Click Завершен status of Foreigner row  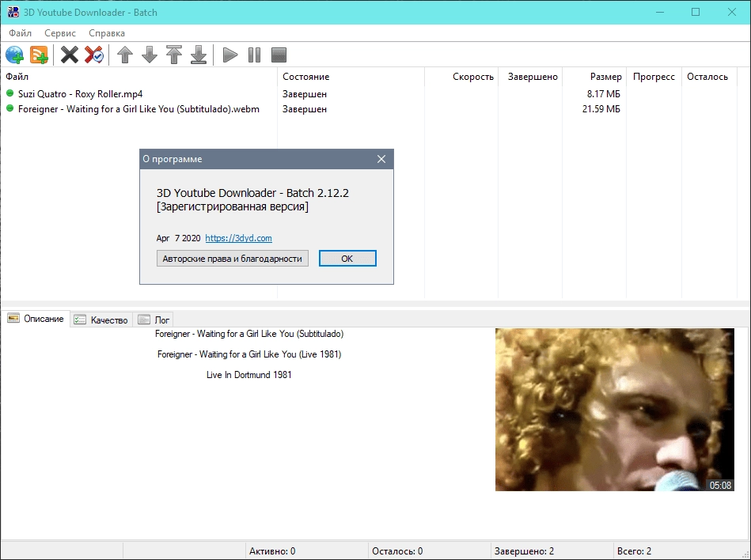pyautogui.click(x=305, y=109)
